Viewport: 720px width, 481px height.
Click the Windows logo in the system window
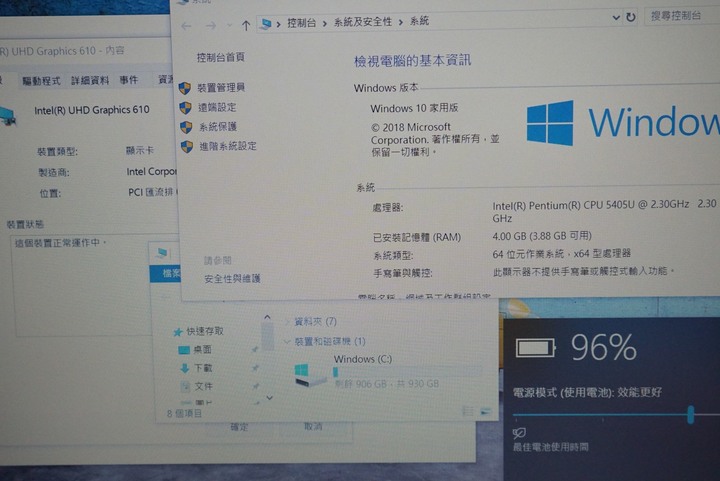tap(550, 123)
